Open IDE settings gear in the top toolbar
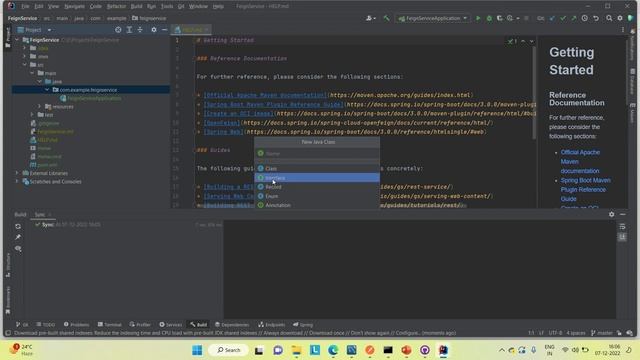 click(620, 18)
